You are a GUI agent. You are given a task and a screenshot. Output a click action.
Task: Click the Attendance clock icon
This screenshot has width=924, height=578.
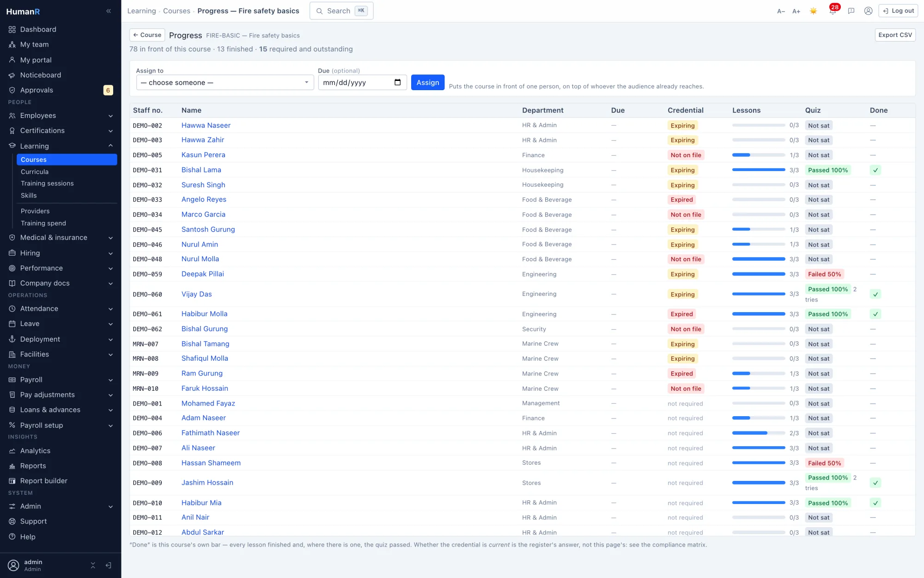pyautogui.click(x=12, y=309)
